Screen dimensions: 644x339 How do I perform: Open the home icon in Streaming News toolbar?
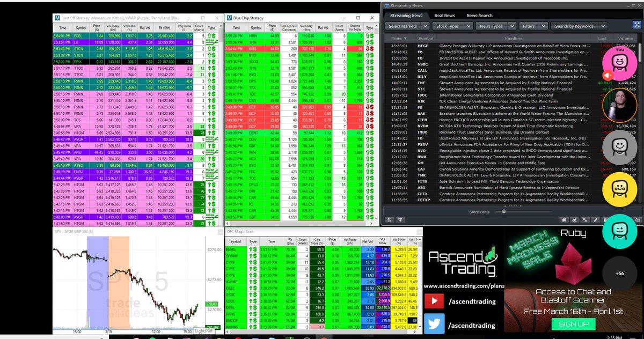(x=564, y=220)
